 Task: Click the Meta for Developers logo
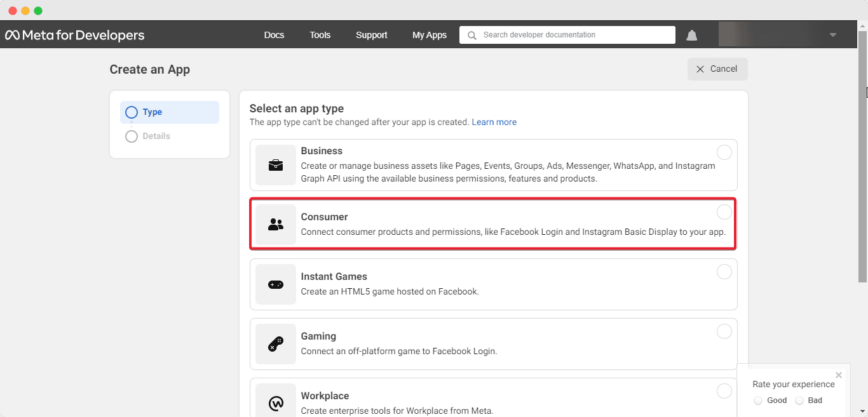point(75,35)
